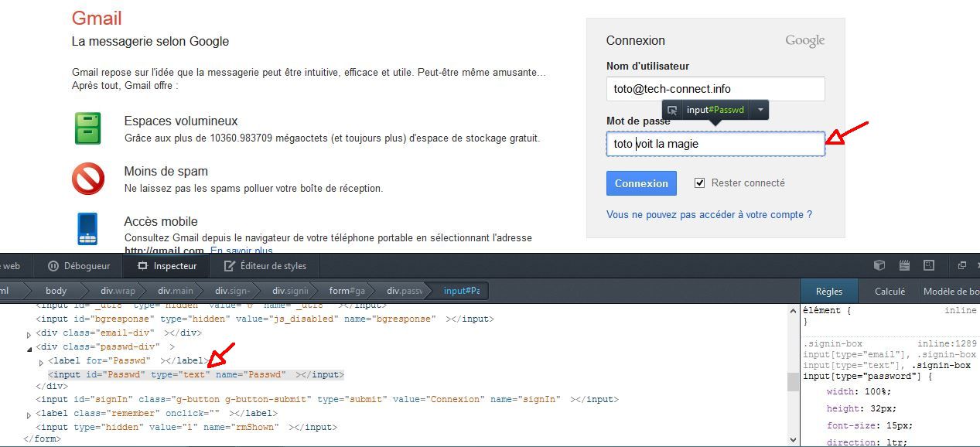Click the blue mobile phone icon
980x447 pixels.
click(87, 228)
